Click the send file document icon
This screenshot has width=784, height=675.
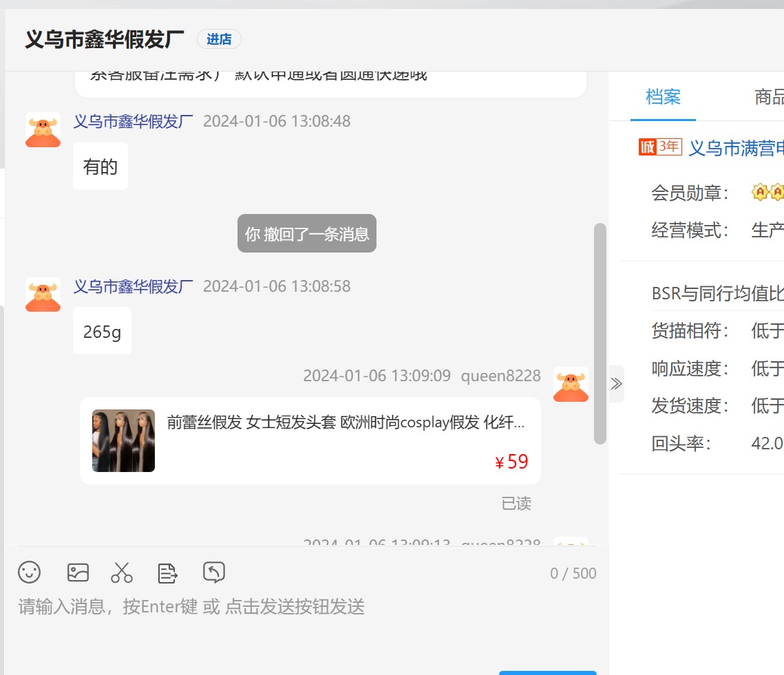(x=168, y=572)
